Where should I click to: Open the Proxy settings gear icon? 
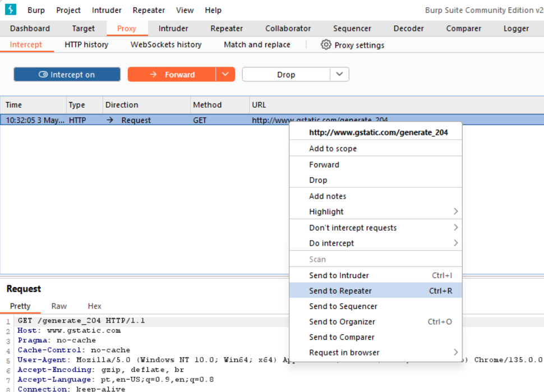click(326, 45)
